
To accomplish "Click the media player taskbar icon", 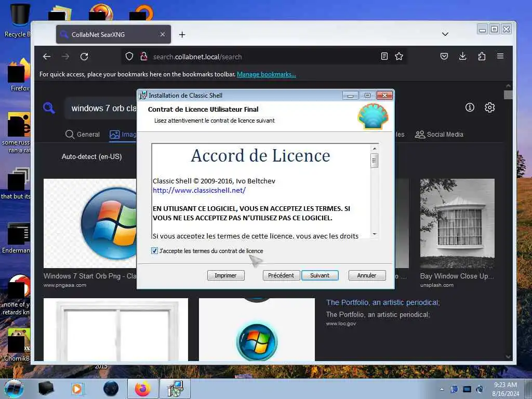I will point(77,389).
